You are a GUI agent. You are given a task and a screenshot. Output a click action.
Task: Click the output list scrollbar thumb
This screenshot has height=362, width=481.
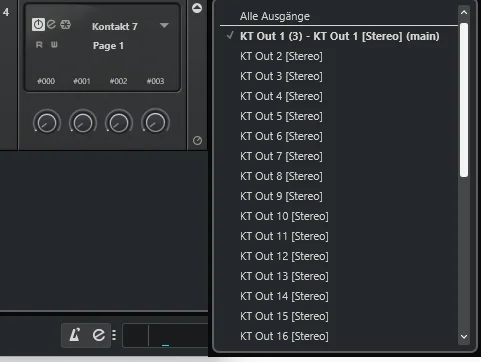pos(464,100)
